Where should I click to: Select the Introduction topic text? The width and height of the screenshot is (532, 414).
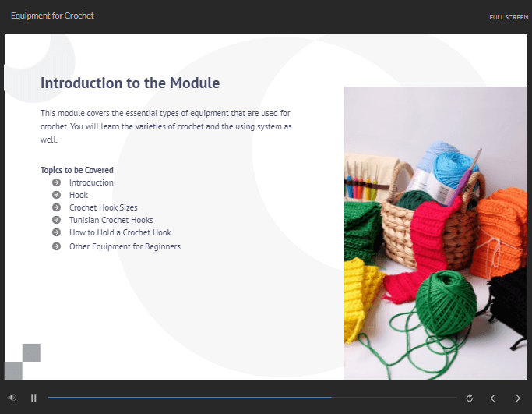click(x=91, y=182)
